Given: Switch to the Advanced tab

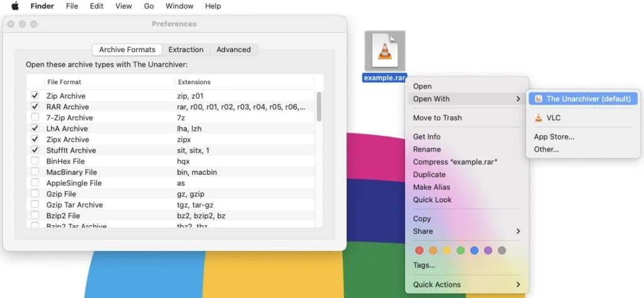Looking at the screenshot, I should point(234,50).
